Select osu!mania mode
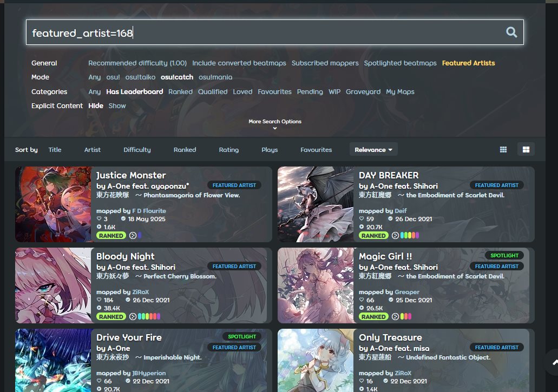This screenshot has width=558, height=392. [215, 77]
